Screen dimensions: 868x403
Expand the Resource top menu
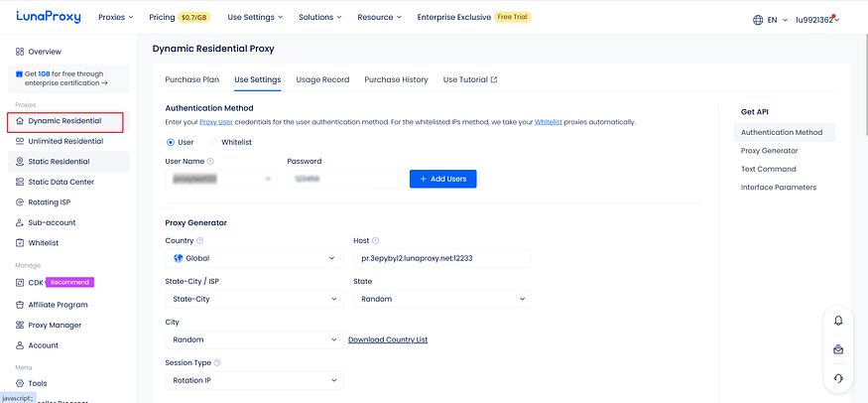pyautogui.click(x=379, y=17)
